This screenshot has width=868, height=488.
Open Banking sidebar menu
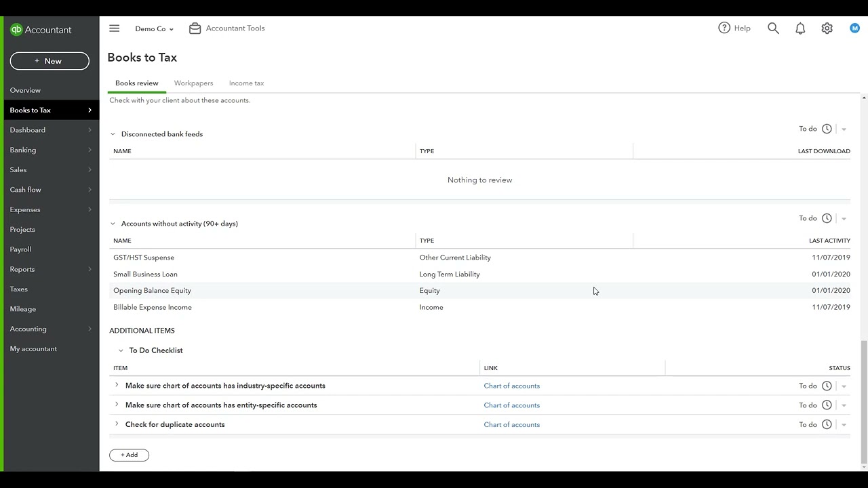click(x=51, y=150)
